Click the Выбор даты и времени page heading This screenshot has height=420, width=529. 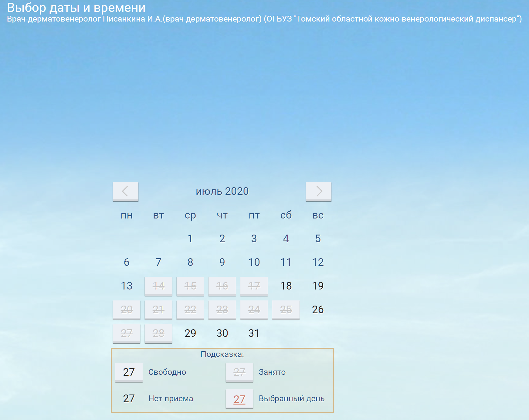[76, 8]
